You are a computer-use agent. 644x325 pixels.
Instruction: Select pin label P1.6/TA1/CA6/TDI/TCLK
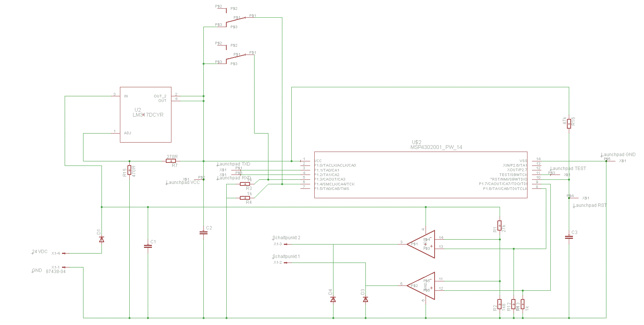click(x=505, y=189)
